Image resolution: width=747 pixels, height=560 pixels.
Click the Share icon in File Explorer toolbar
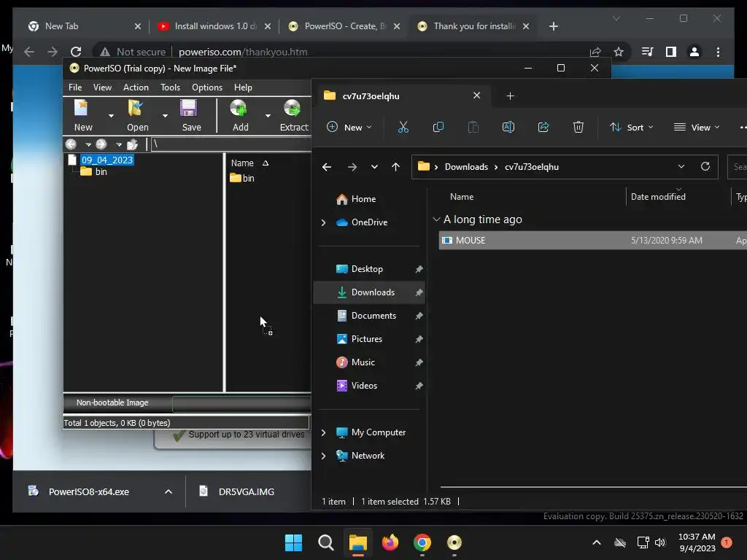[x=543, y=127]
